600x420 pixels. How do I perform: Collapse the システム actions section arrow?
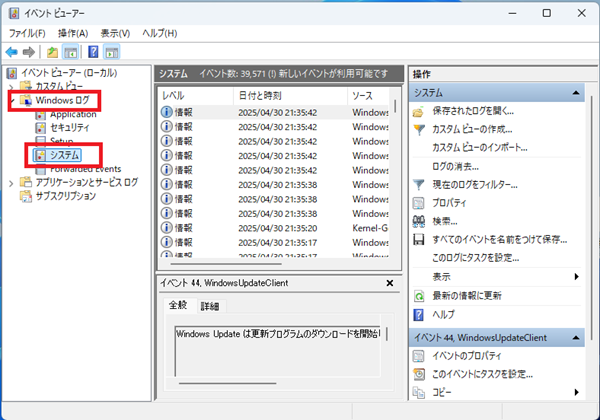pos(576,93)
